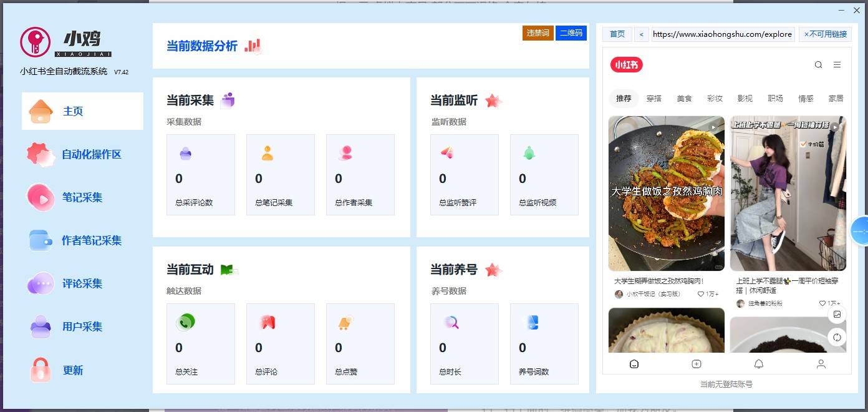Click the 笔记采集 sidebar icon

41,197
